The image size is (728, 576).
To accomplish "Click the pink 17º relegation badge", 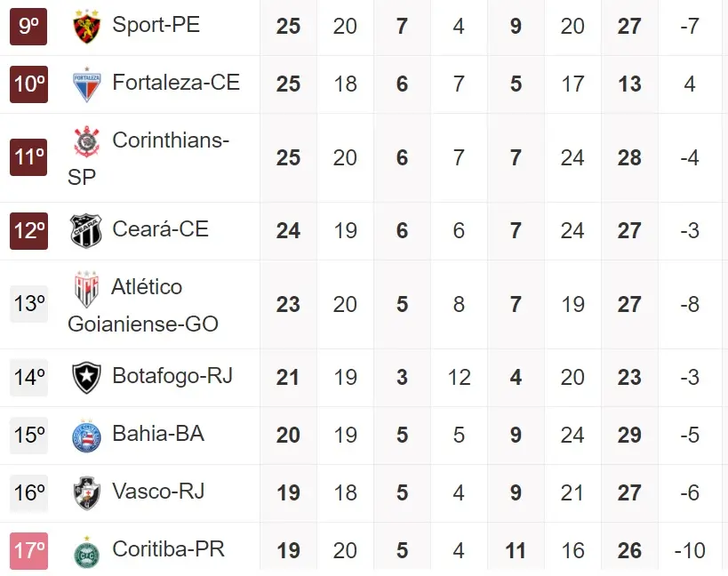I will pos(28,551).
